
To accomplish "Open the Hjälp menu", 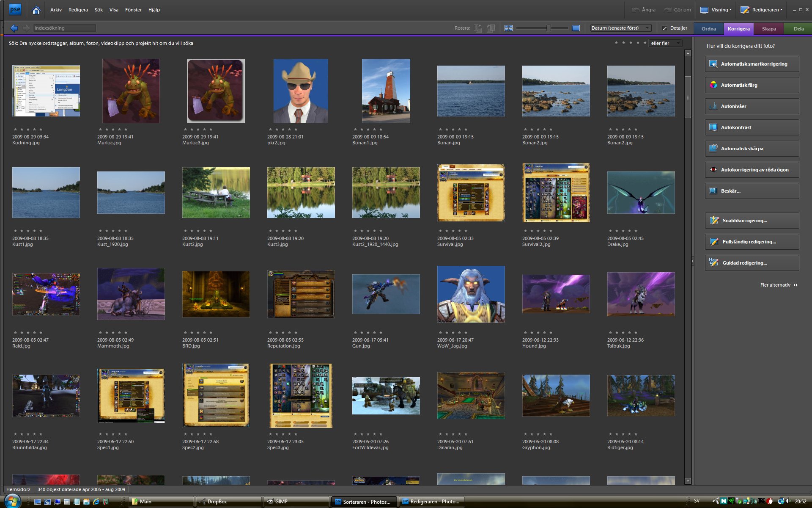I will click(154, 10).
